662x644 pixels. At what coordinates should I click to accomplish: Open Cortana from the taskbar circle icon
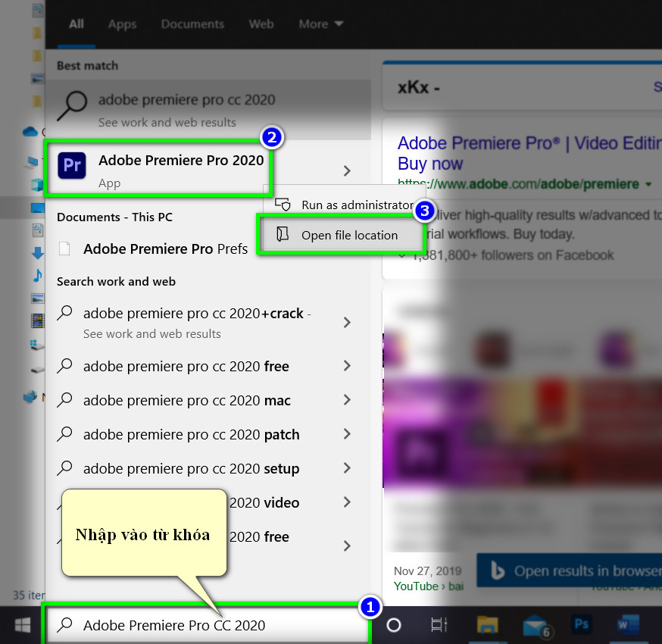pos(393,625)
